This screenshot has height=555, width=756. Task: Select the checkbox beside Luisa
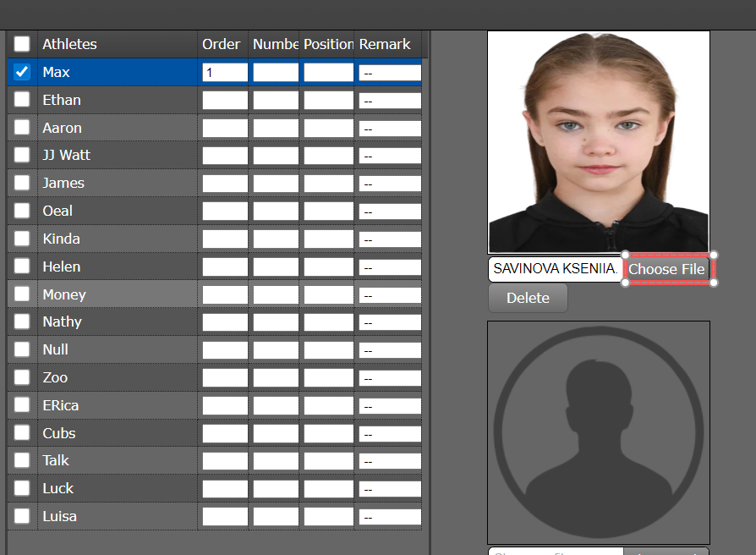point(22,516)
